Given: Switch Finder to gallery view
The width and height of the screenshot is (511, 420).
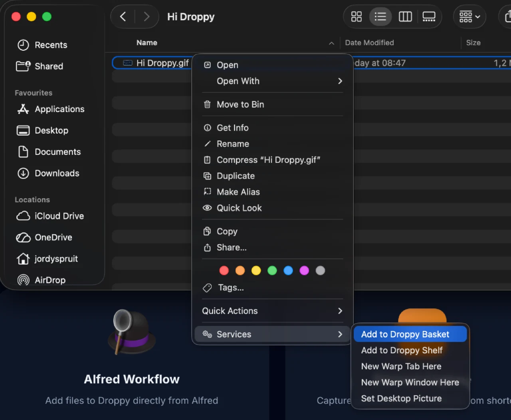Looking at the screenshot, I should (x=429, y=16).
